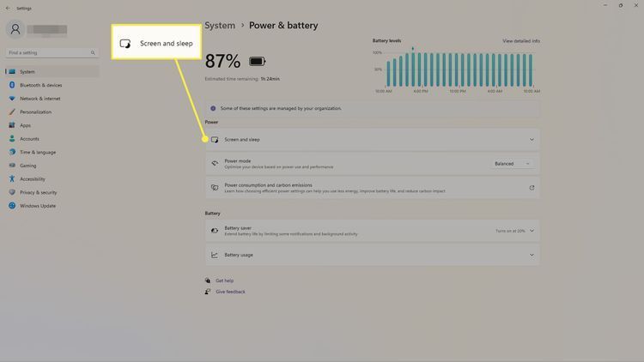This screenshot has height=362, width=644.
Task: Open the Power mode Balanced dropdown
Action: click(512, 163)
